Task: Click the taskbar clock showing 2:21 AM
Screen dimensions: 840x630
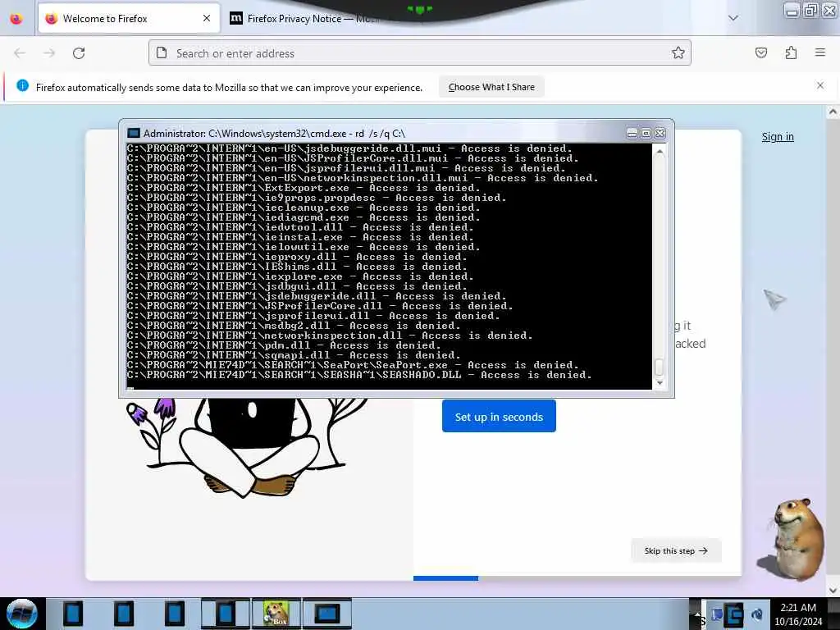Action: pyautogui.click(x=798, y=614)
